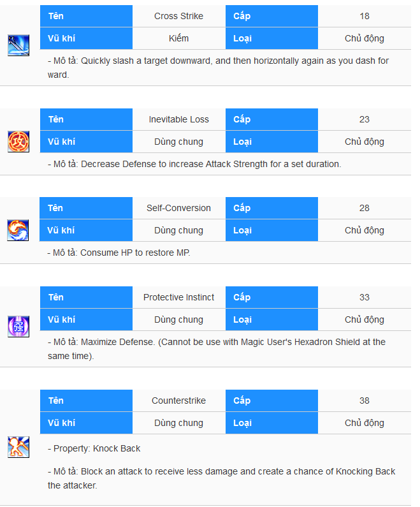Click the level 33 value cell
Viewport: 420px width, 507px height.
(365, 297)
